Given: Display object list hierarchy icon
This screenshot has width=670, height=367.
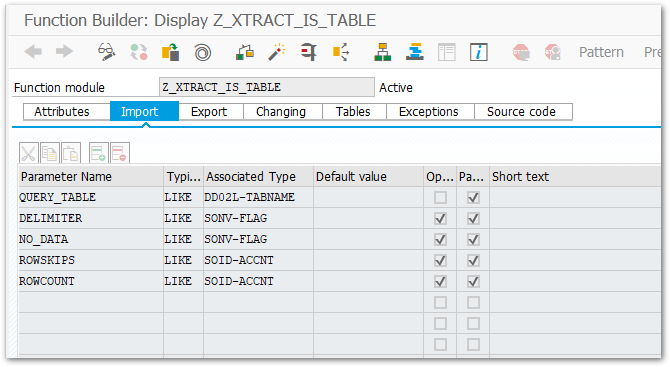Looking at the screenshot, I should [383, 52].
